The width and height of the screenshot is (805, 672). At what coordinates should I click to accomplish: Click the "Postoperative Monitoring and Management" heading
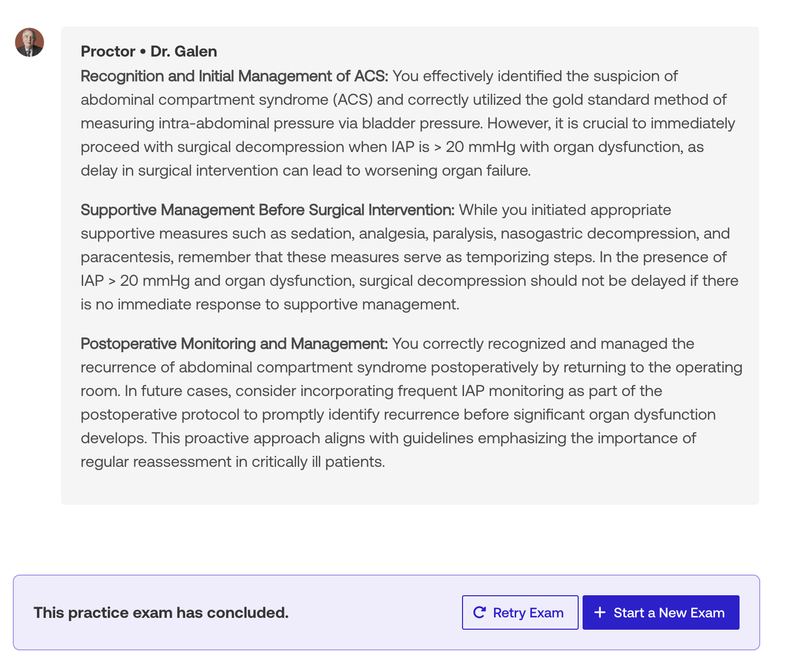234,344
